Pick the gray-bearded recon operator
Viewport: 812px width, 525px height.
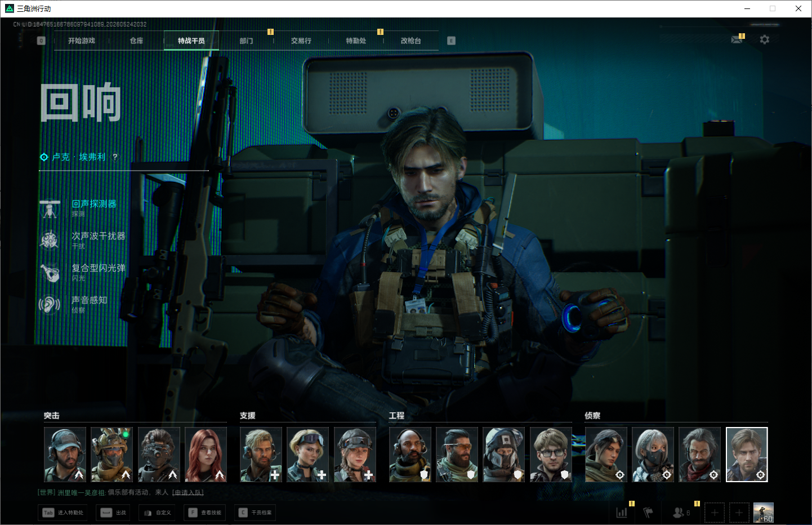tap(699, 455)
